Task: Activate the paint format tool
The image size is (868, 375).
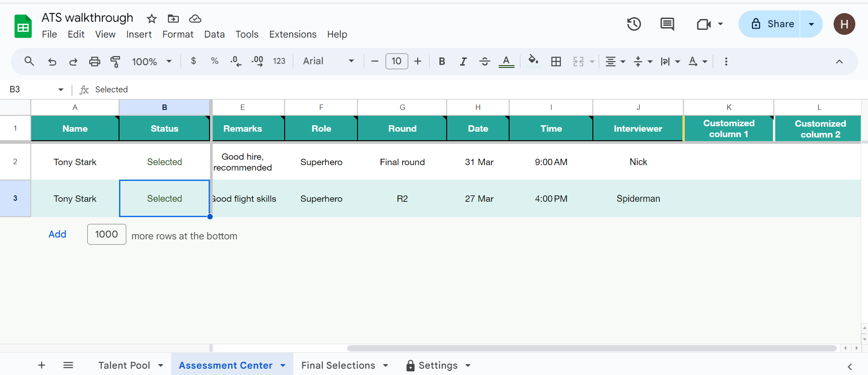Action: pos(115,62)
